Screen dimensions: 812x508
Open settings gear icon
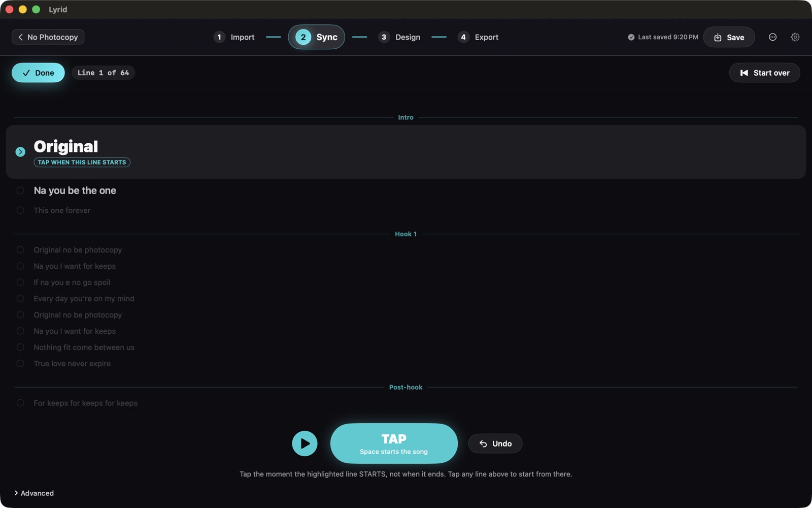pos(795,37)
